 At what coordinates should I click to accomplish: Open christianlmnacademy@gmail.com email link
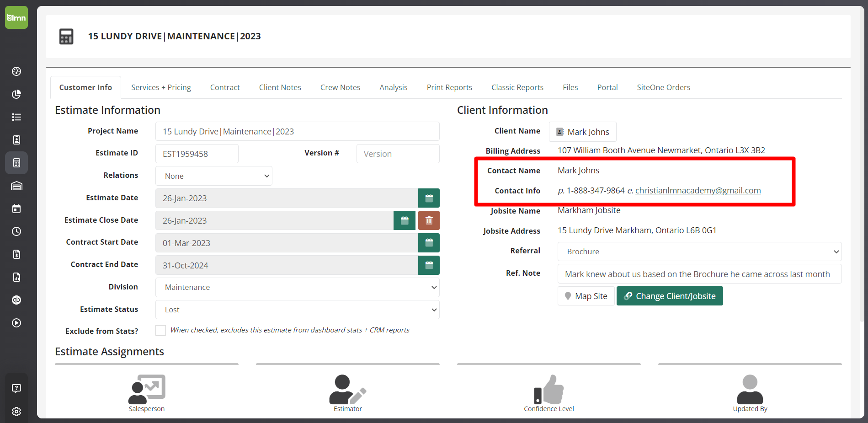pos(698,190)
